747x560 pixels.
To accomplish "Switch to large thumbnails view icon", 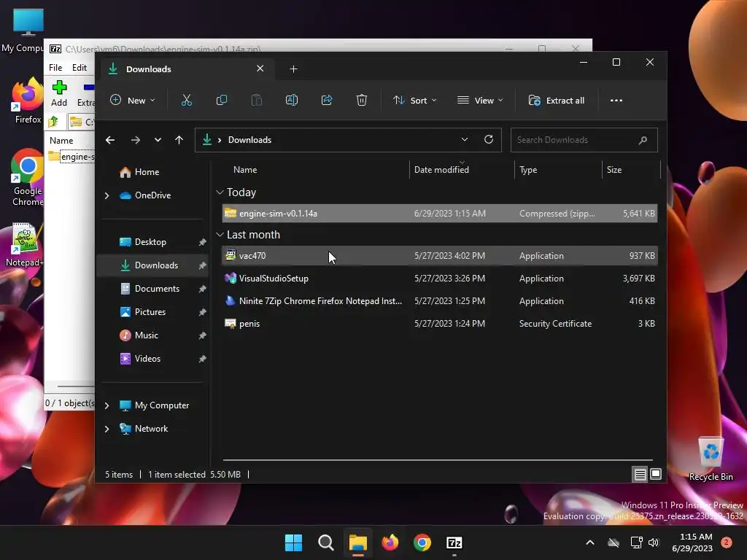I will (x=656, y=474).
